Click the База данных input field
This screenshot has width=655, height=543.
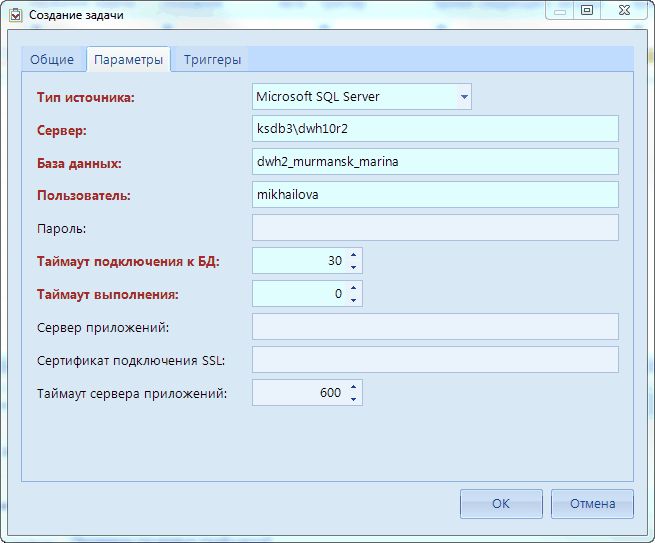pos(435,162)
